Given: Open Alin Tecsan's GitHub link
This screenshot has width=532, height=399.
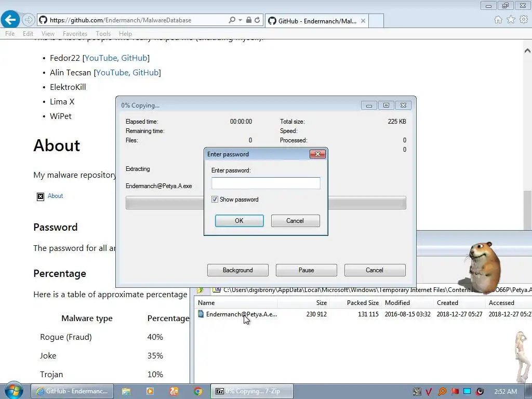Looking at the screenshot, I should click(x=145, y=73).
